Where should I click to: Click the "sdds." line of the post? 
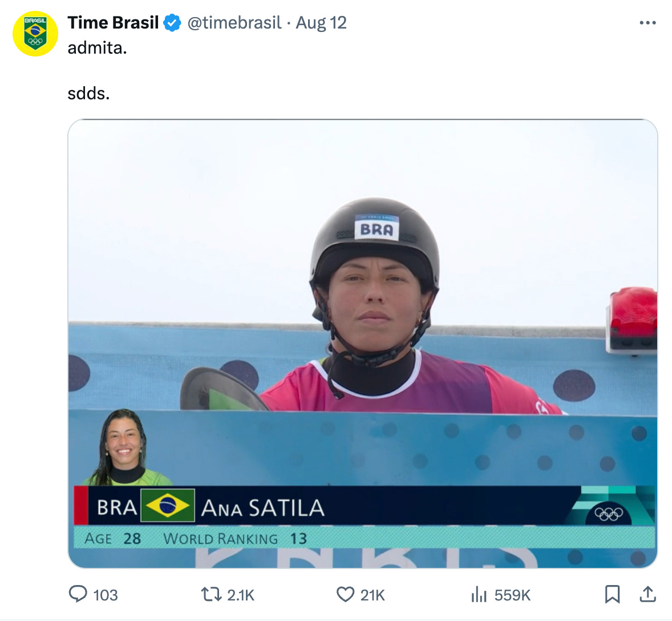[89, 93]
